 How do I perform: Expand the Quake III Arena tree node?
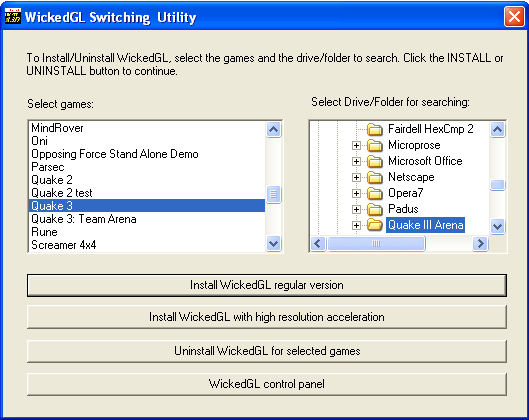click(x=356, y=225)
